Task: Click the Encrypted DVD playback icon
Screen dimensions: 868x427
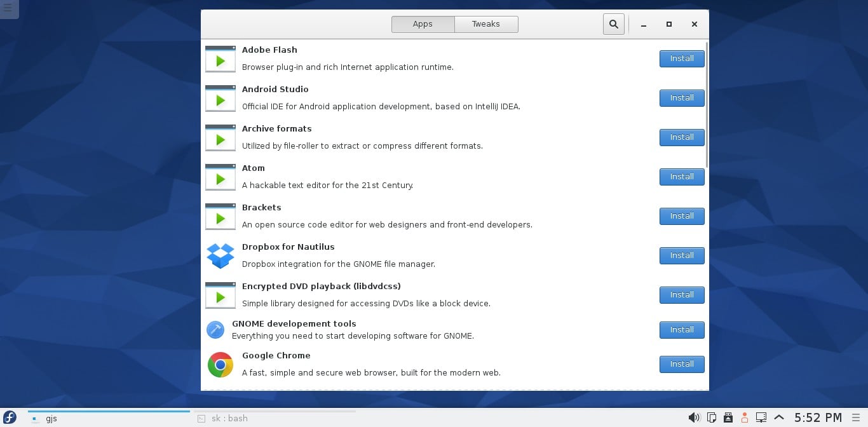Action: (x=220, y=295)
